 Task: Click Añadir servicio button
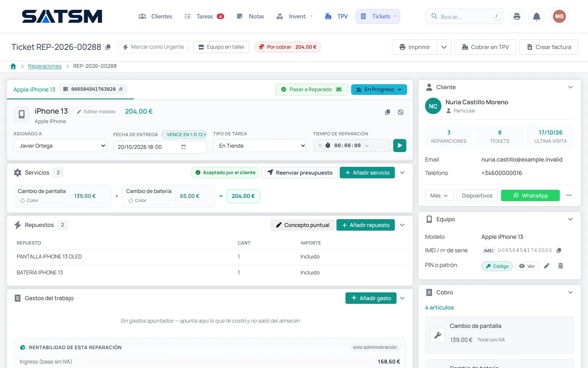[367, 173]
